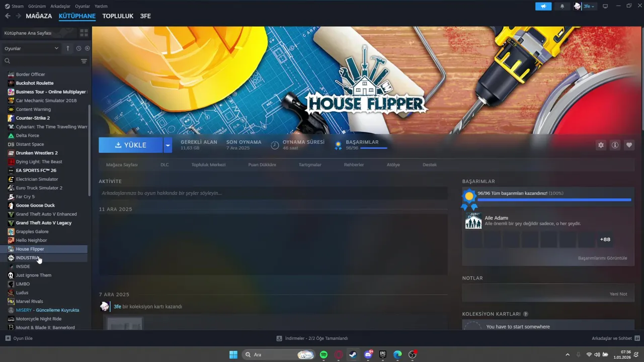Click the downloads icon in status bar
Screen dimensions: 644x362
[x=279, y=338]
